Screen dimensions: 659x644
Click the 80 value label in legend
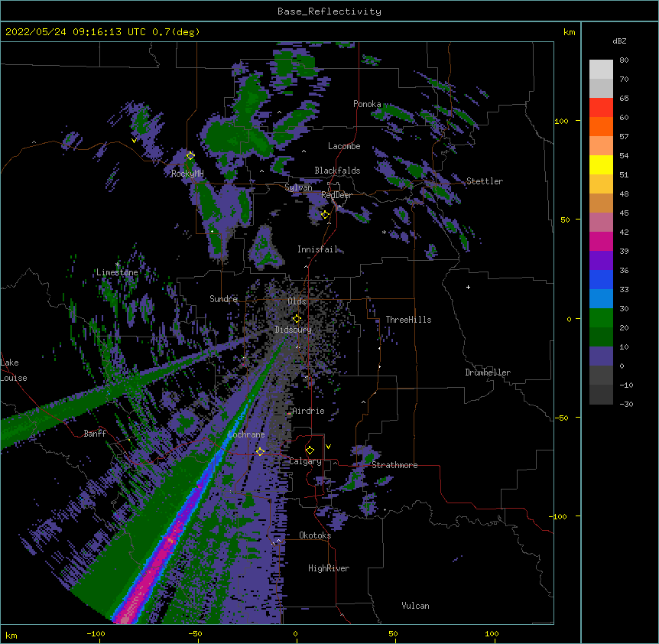[624, 60]
